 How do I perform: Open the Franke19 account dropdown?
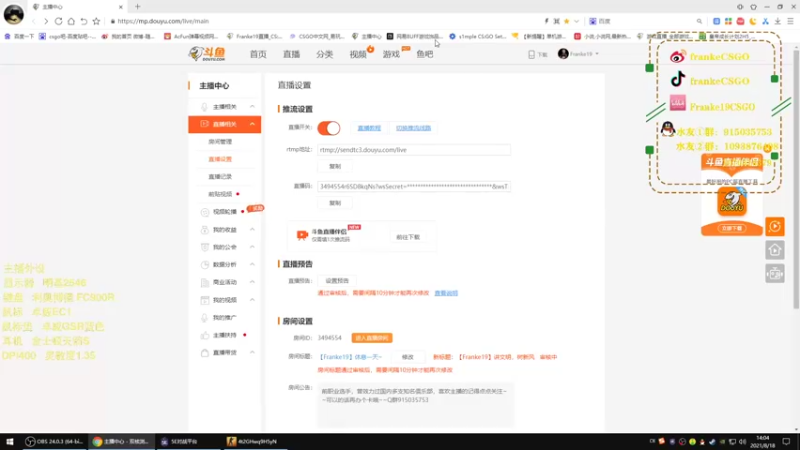(x=579, y=54)
